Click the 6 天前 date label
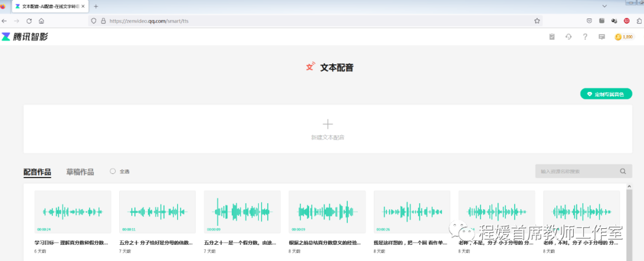 tap(41, 251)
